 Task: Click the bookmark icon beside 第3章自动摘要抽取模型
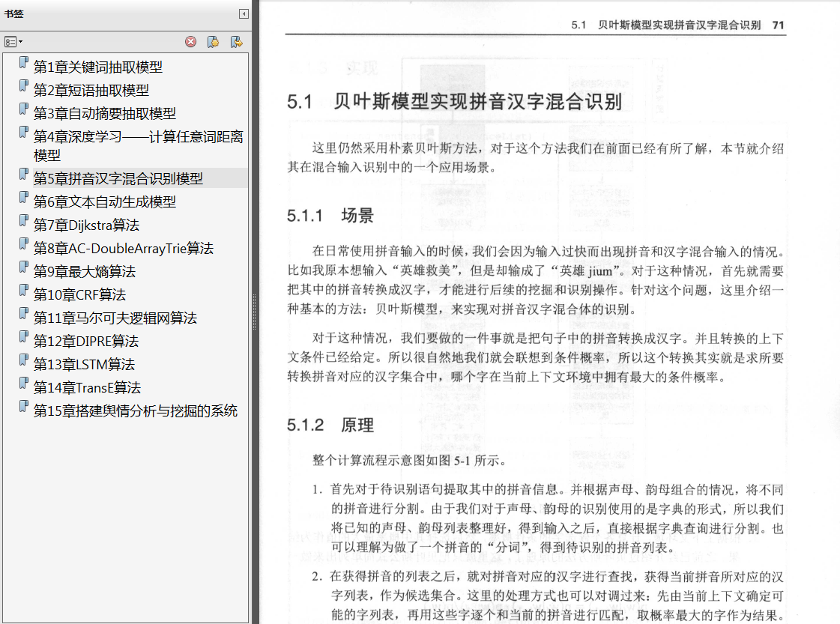pos(23,109)
